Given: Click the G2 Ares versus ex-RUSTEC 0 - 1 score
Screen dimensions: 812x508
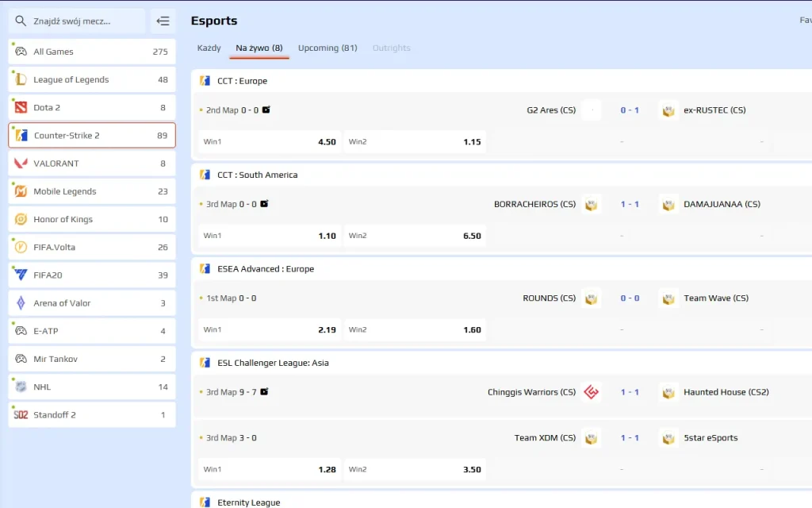Looking at the screenshot, I should point(630,110).
